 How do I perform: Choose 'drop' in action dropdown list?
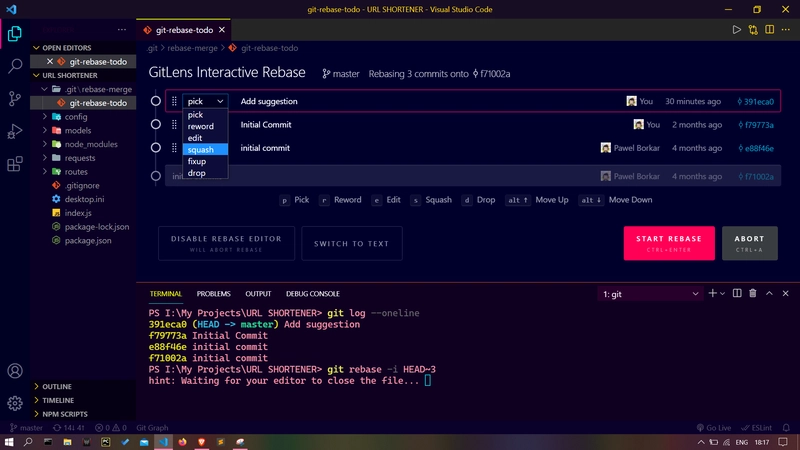point(205,173)
